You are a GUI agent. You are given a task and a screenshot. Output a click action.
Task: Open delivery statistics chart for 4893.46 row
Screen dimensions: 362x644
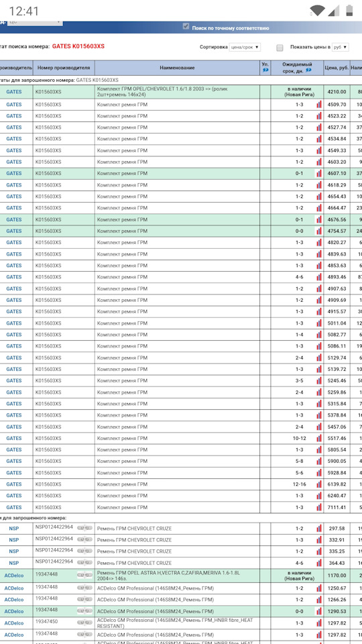coord(319,277)
